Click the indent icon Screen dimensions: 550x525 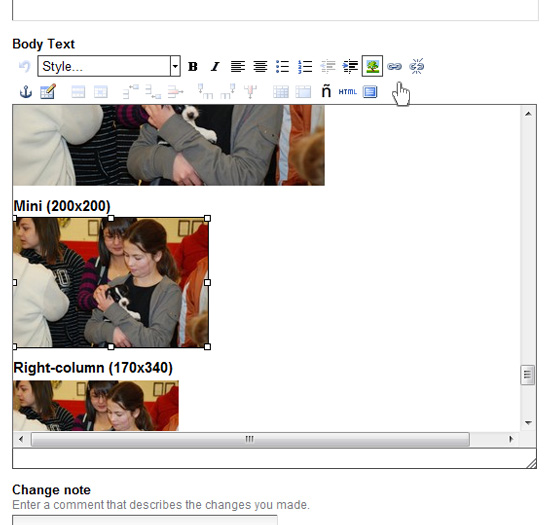click(x=350, y=66)
